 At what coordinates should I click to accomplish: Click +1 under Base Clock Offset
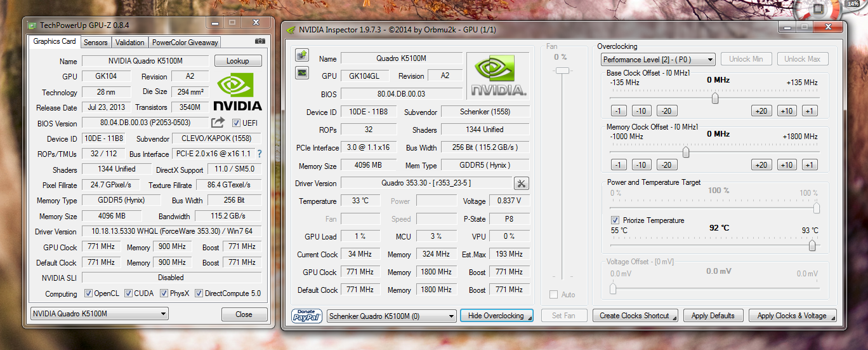click(x=809, y=111)
